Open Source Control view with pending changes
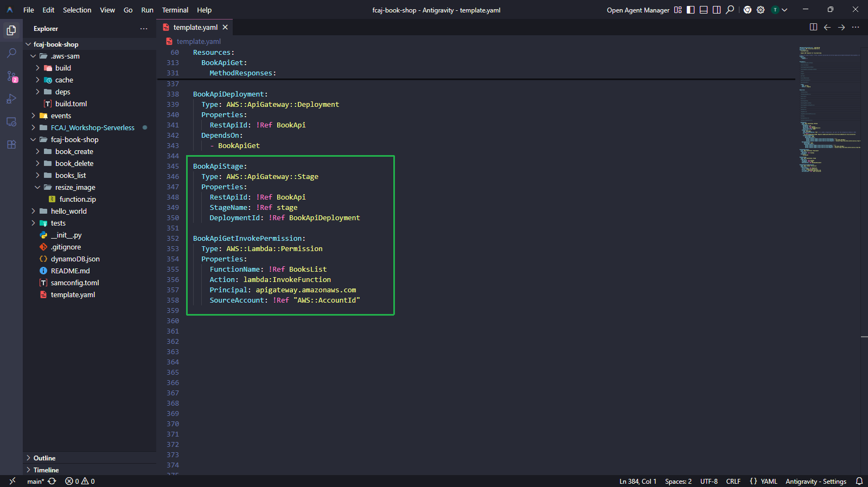 [11, 76]
